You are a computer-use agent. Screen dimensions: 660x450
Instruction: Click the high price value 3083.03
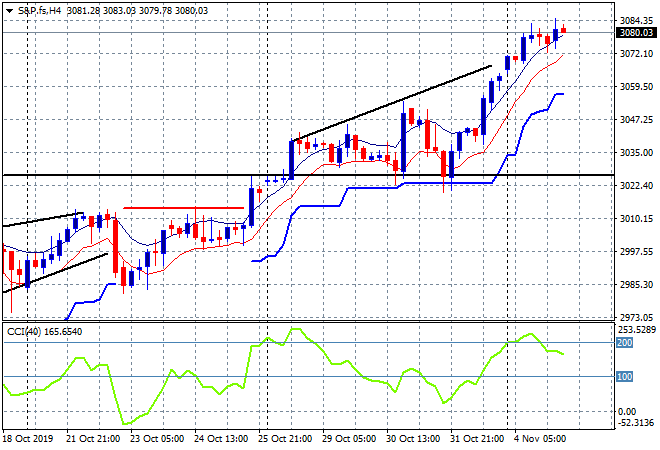(x=119, y=11)
